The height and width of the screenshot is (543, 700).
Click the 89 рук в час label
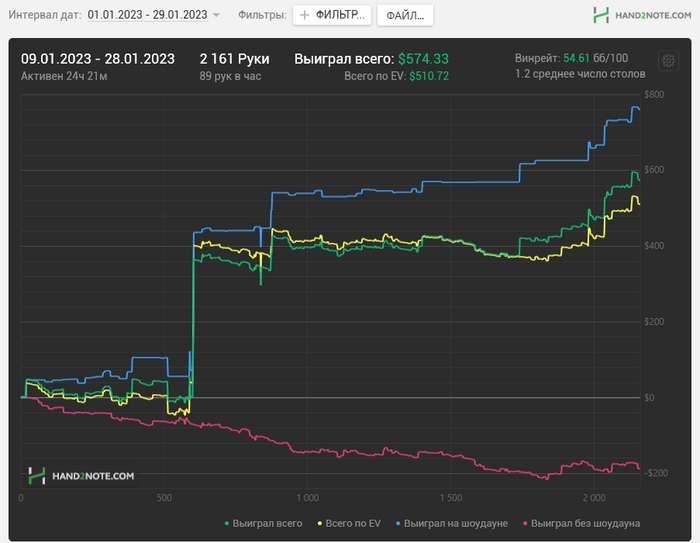point(230,76)
